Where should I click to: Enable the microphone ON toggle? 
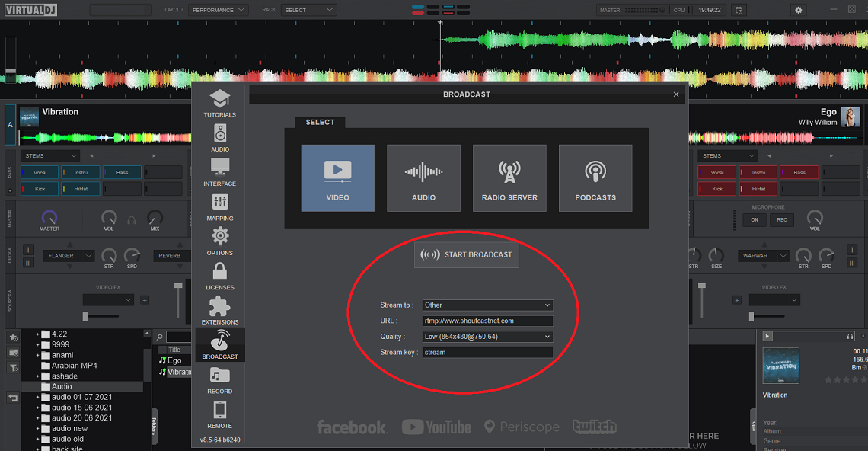pos(755,219)
